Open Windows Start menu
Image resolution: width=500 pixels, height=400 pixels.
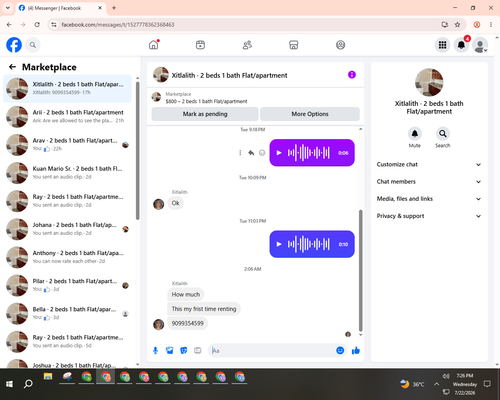click(x=9, y=384)
